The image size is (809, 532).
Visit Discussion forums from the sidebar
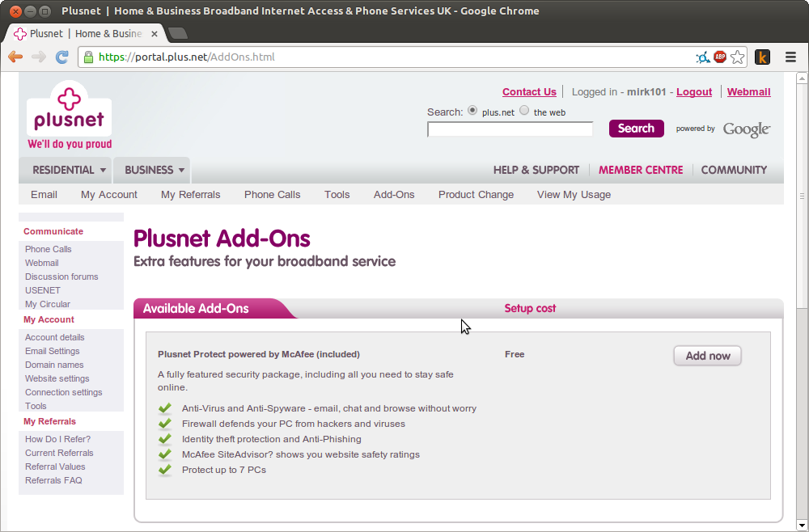click(x=61, y=277)
